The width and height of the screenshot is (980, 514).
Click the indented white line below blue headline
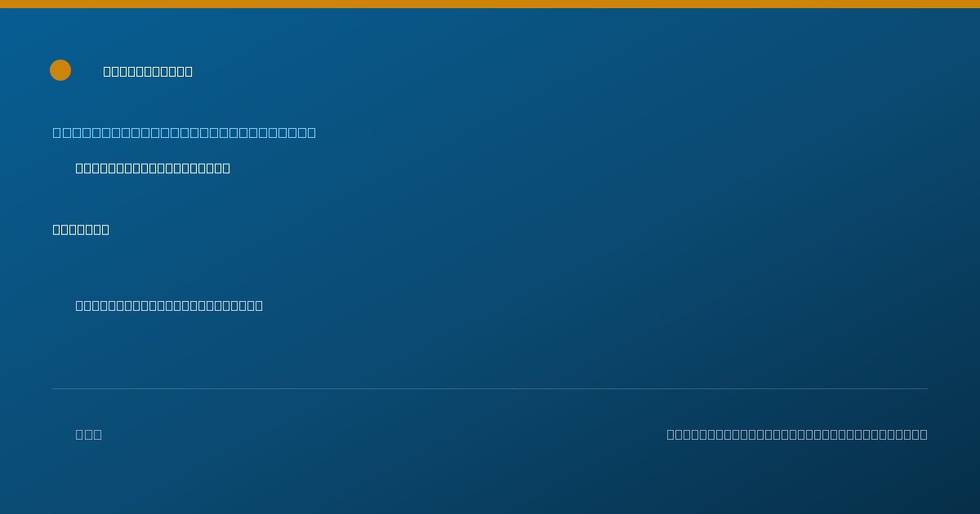tap(153, 168)
